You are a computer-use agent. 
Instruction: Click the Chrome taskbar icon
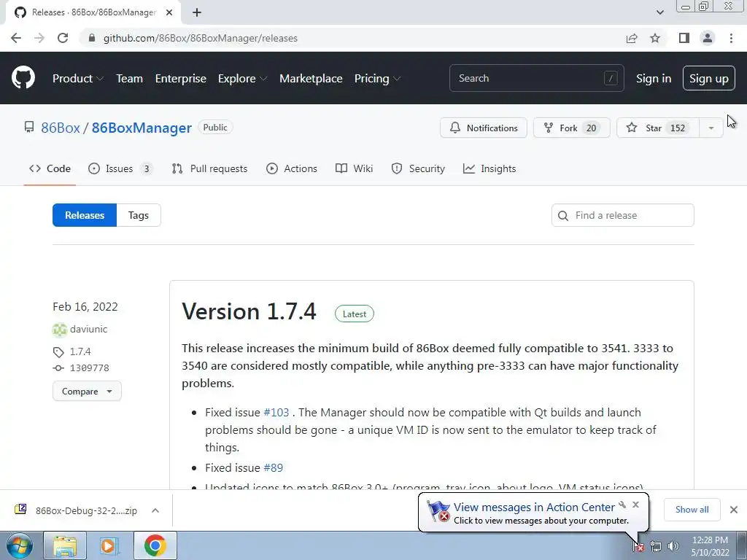[155, 545]
